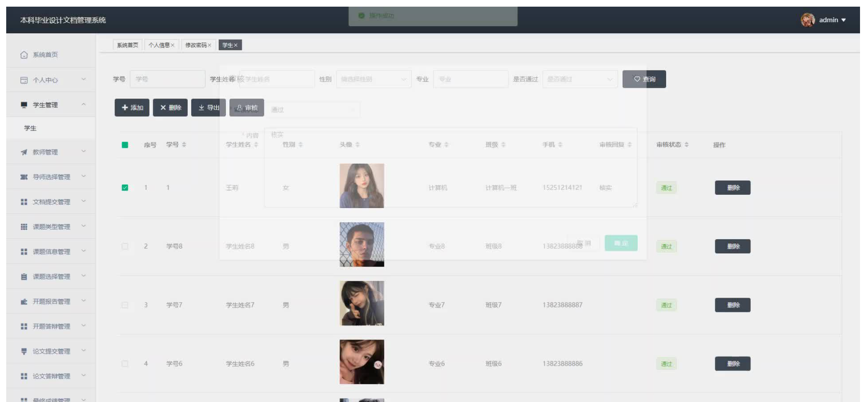
Task: Check the 学号6 row checkbox
Action: (x=125, y=363)
